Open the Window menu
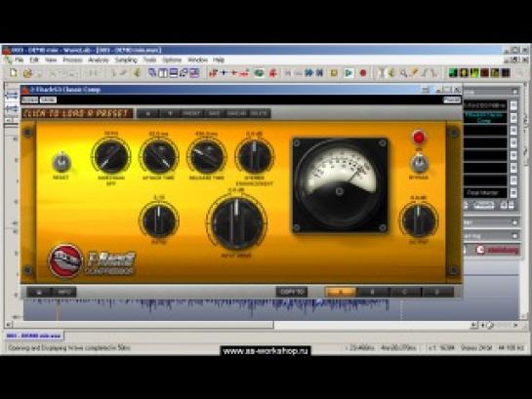 point(197,60)
